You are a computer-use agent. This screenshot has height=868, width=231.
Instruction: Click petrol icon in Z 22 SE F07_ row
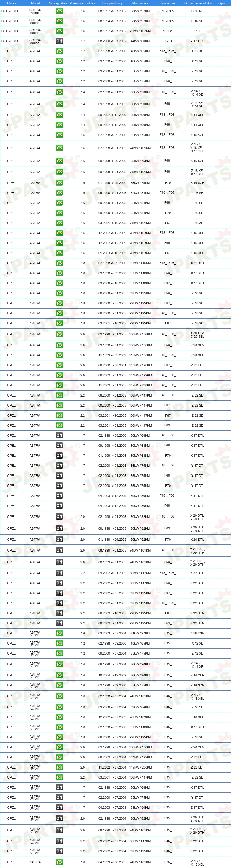click(59, 405)
